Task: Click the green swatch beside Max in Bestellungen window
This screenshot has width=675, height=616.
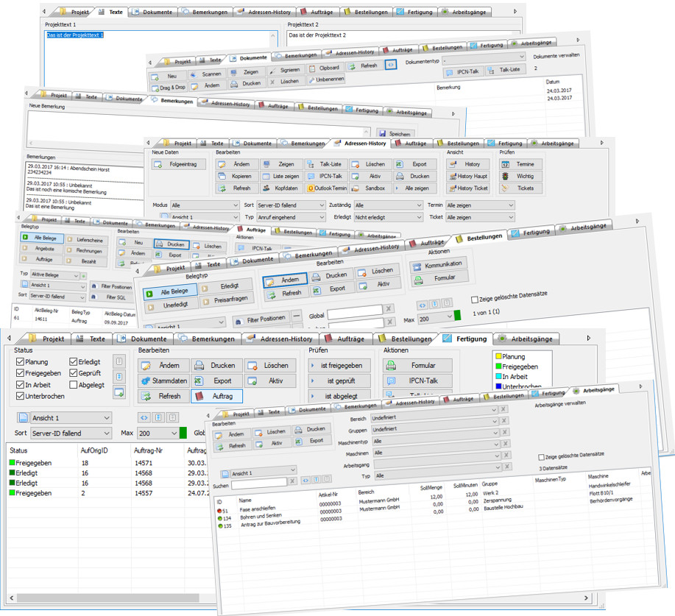Action: (x=457, y=316)
